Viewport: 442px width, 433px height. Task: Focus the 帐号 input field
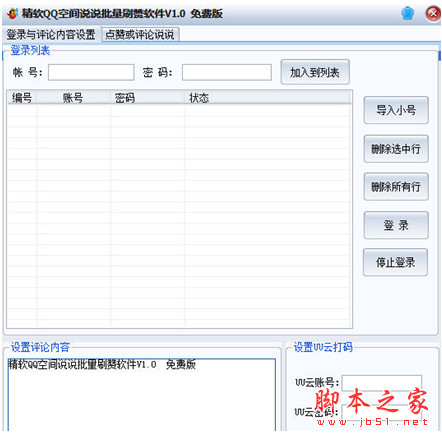point(91,72)
